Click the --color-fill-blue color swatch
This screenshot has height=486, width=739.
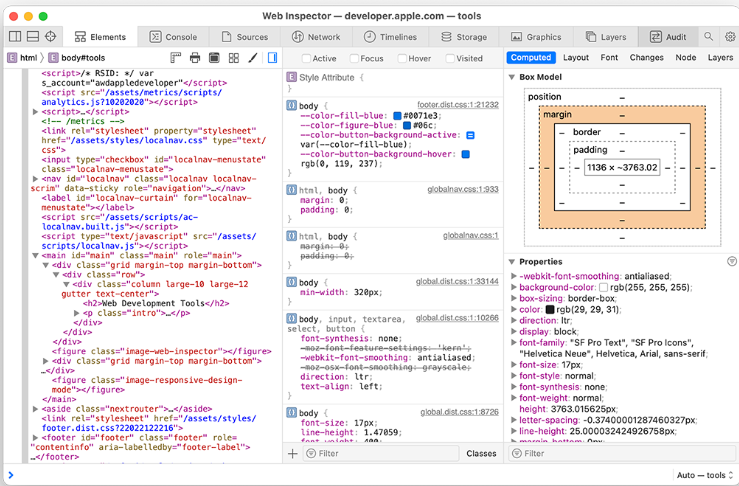coord(398,116)
